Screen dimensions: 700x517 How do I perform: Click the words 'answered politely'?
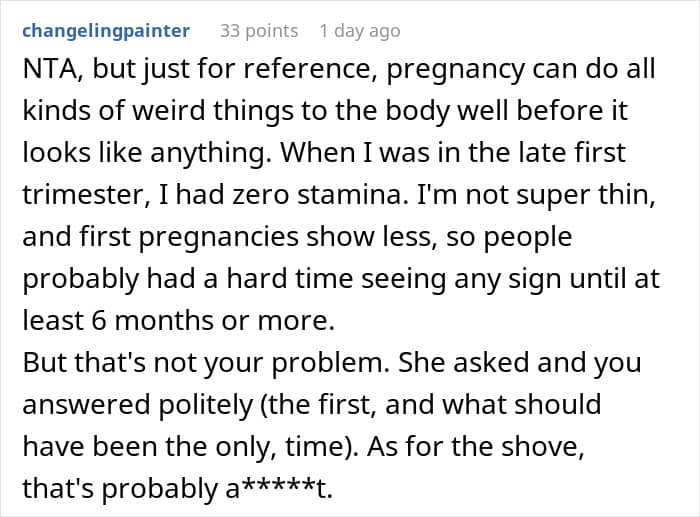click(138, 404)
